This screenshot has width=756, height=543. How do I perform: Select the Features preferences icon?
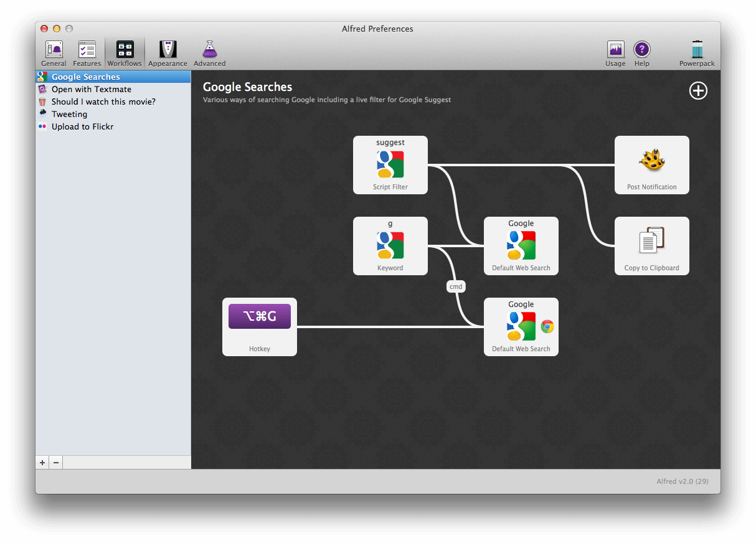(87, 52)
